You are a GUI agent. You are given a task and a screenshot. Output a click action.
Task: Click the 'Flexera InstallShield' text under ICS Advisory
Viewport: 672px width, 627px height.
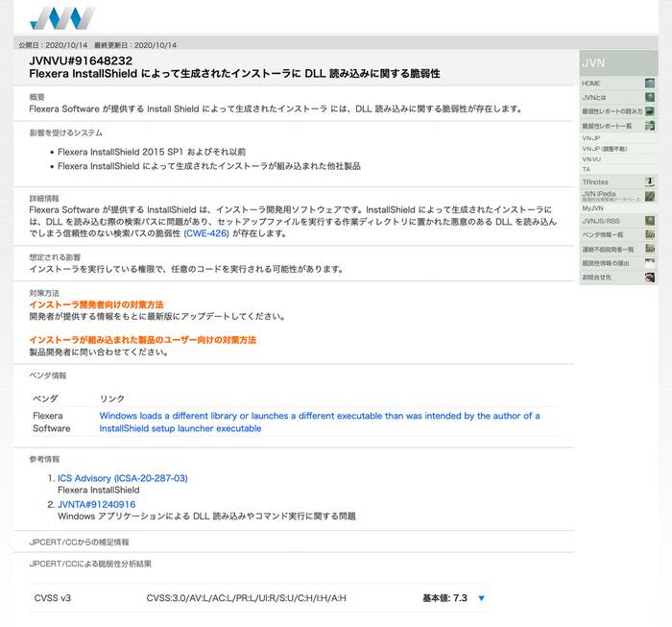tap(99, 490)
